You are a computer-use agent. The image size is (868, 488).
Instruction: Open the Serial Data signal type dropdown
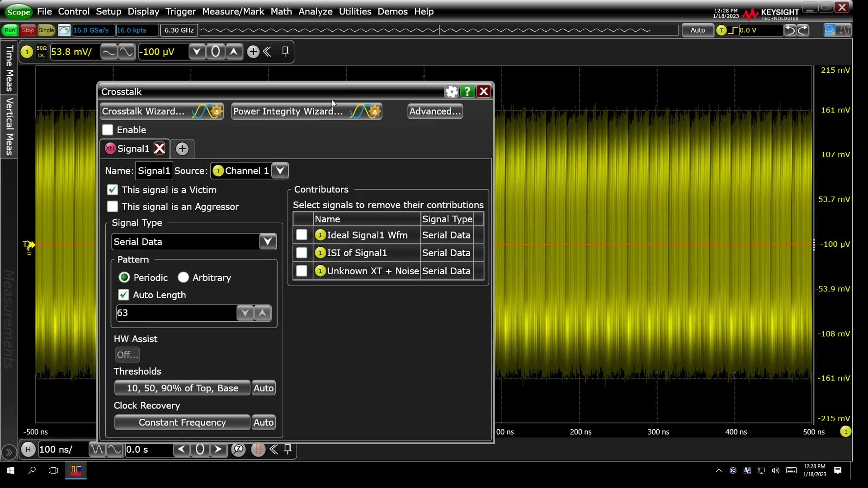pyautogui.click(x=268, y=242)
